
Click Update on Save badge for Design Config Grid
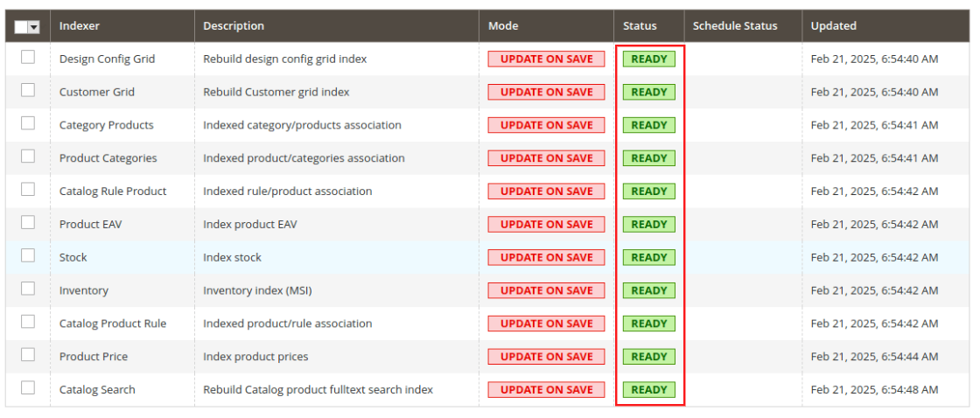[546, 59]
